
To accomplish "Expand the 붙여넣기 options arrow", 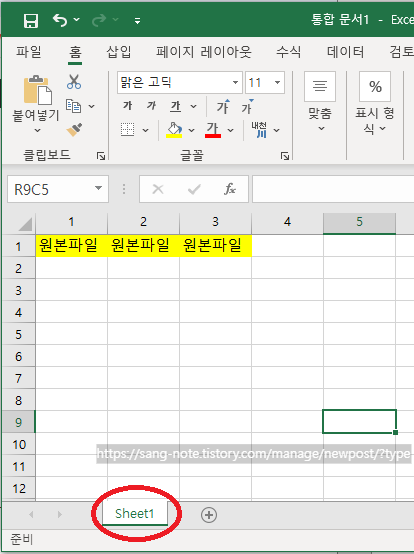I will coord(37,130).
